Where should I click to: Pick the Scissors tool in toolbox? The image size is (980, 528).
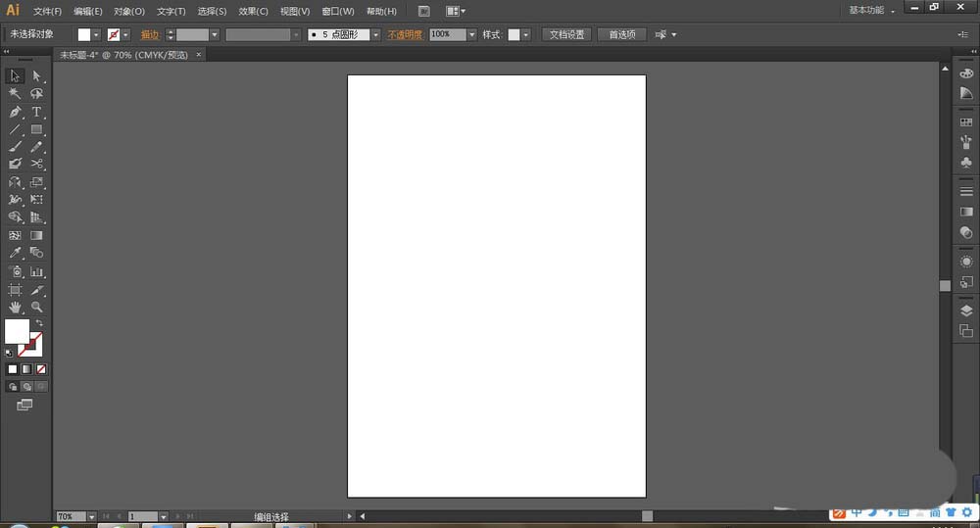click(x=36, y=164)
